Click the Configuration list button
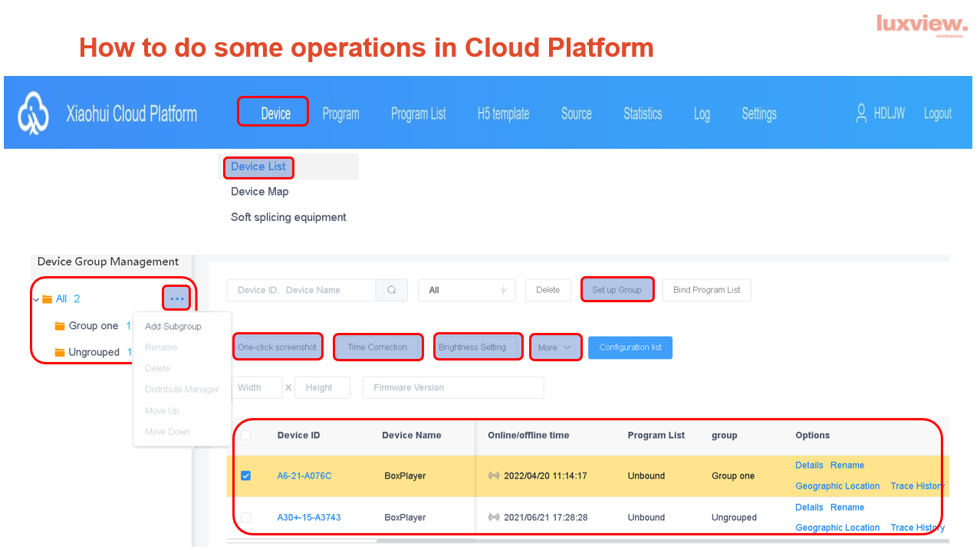This screenshot has width=980, height=550. 630,347
